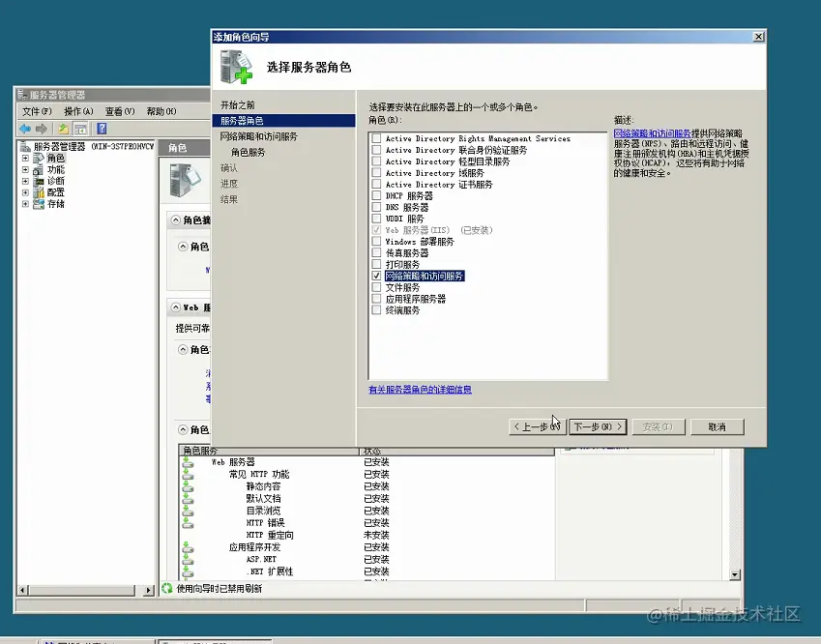Enable the DHCP 服务器 role checkbox

[x=376, y=196]
